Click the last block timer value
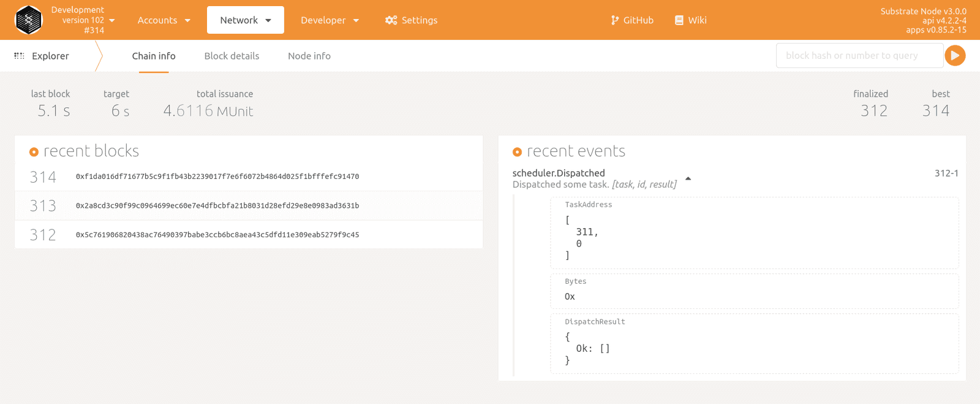Image resolution: width=980 pixels, height=404 pixels. 54,111
